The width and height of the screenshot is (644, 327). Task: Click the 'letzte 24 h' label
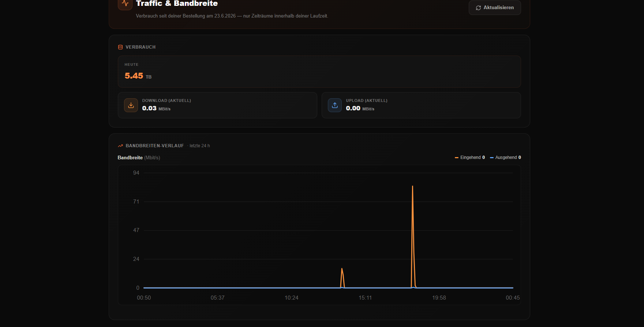(200, 146)
